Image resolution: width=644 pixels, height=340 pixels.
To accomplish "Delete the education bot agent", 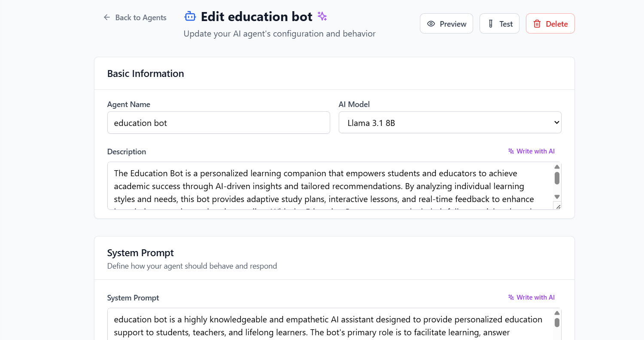I will [x=550, y=24].
